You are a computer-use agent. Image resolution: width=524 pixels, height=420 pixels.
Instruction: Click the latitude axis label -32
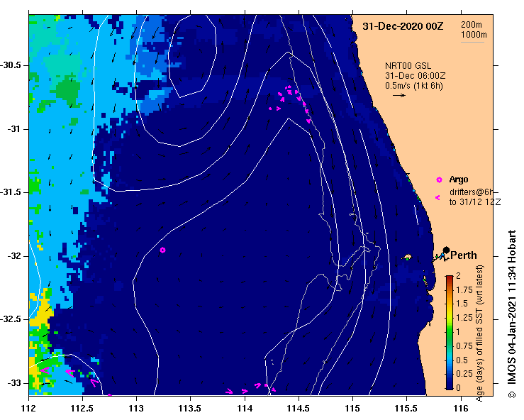click(14, 256)
